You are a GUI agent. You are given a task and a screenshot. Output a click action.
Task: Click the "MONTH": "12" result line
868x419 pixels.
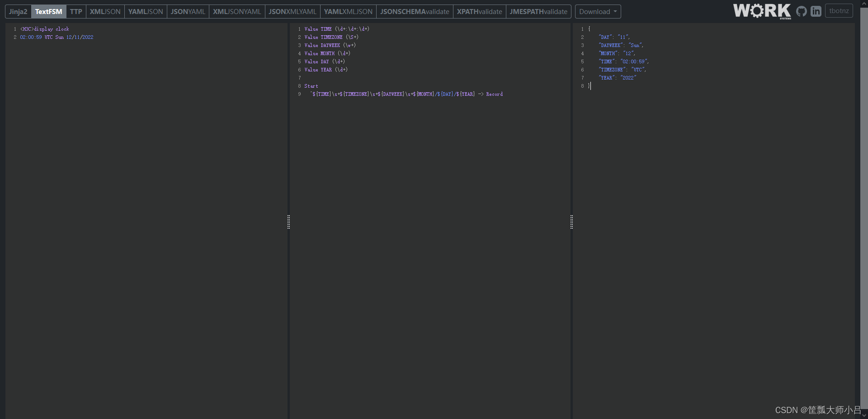[617, 53]
